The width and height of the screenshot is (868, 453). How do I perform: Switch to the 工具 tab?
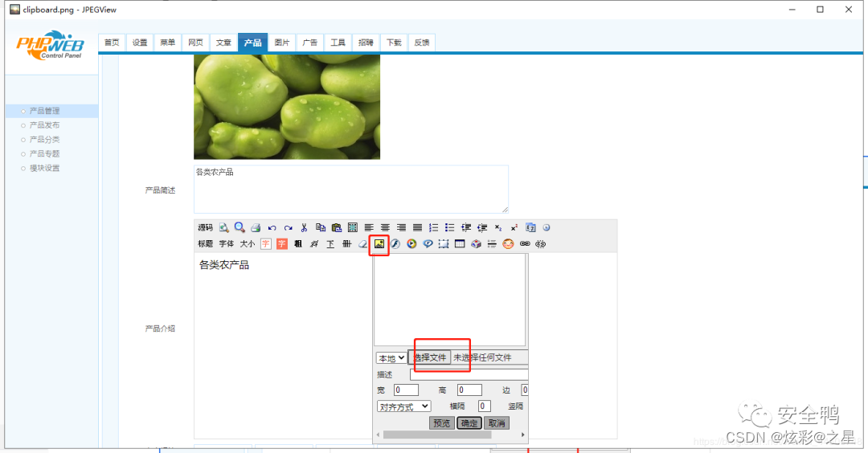(x=338, y=43)
